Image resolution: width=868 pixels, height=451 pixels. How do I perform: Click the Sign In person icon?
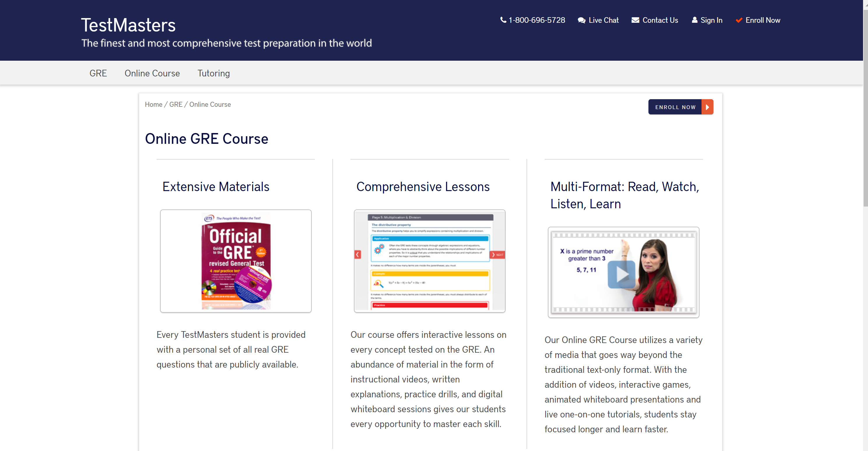[x=695, y=20]
